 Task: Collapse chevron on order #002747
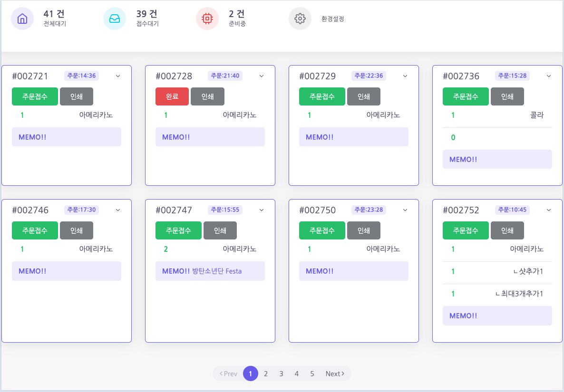coord(262,210)
